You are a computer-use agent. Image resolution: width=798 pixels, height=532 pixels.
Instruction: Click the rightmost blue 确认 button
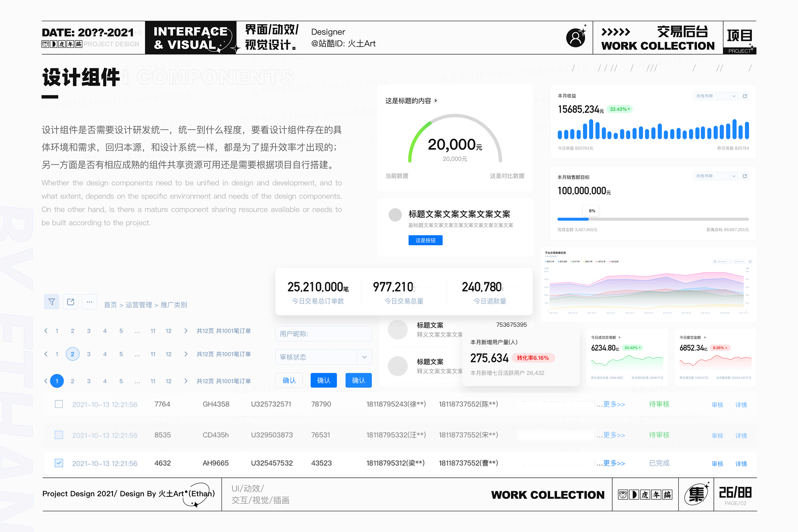358,380
